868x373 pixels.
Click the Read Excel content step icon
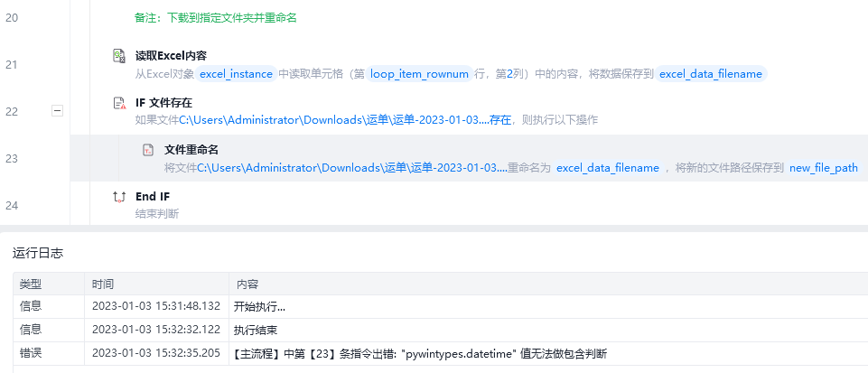(119, 56)
